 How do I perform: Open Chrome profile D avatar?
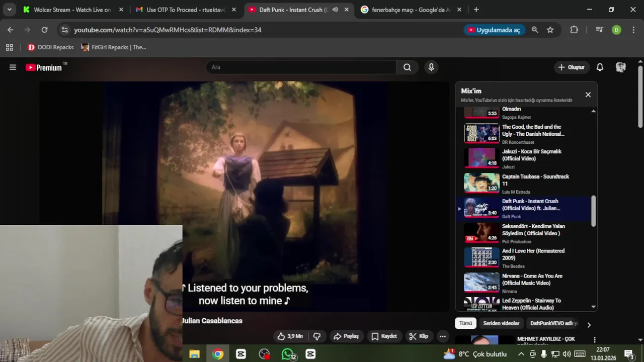coord(616,30)
